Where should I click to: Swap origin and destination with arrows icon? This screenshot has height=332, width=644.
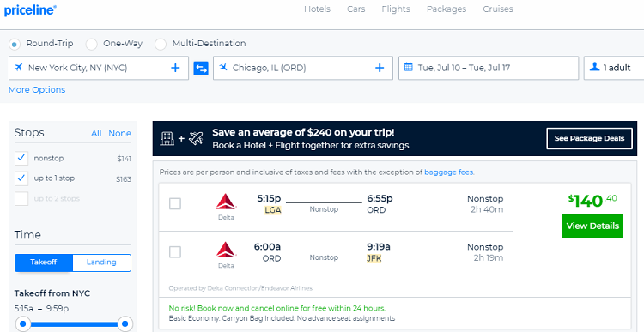click(x=201, y=68)
